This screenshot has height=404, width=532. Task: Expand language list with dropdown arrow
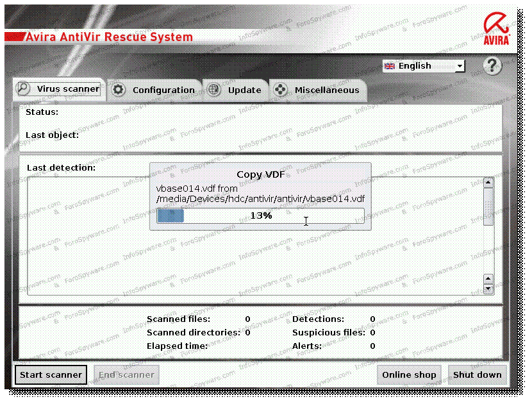click(460, 66)
